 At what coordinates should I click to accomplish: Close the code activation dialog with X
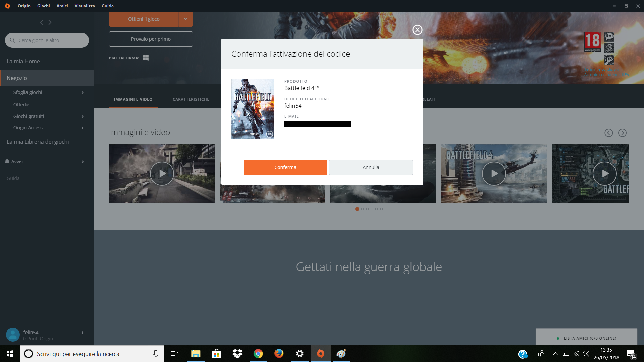pos(417,30)
